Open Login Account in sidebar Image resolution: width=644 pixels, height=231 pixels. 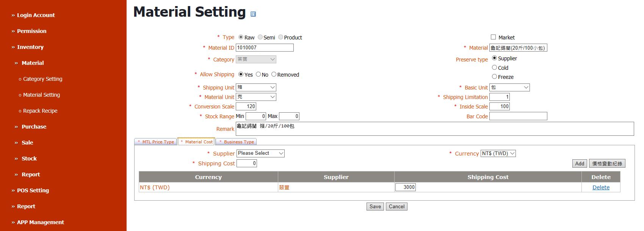36,15
